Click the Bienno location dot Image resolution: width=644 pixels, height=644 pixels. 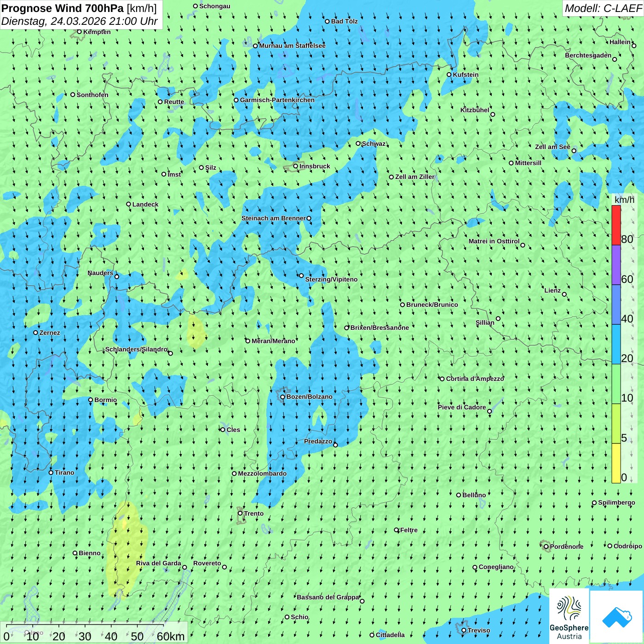coord(75,553)
